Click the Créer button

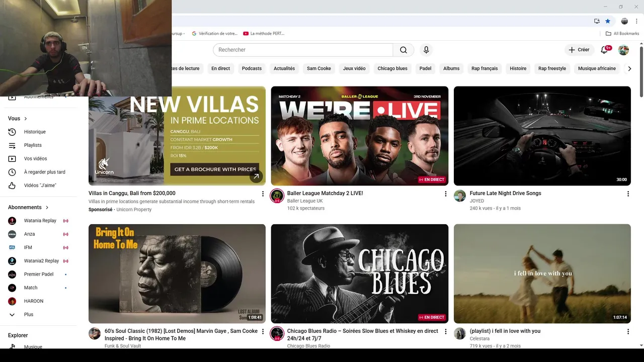[579, 50]
